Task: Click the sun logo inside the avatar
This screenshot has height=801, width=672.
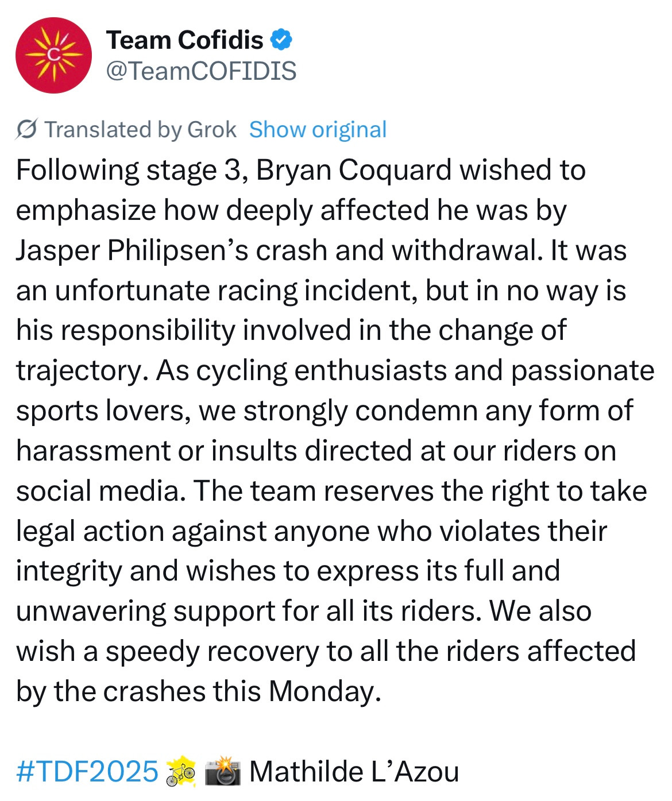Action: [x=53, y=55]
